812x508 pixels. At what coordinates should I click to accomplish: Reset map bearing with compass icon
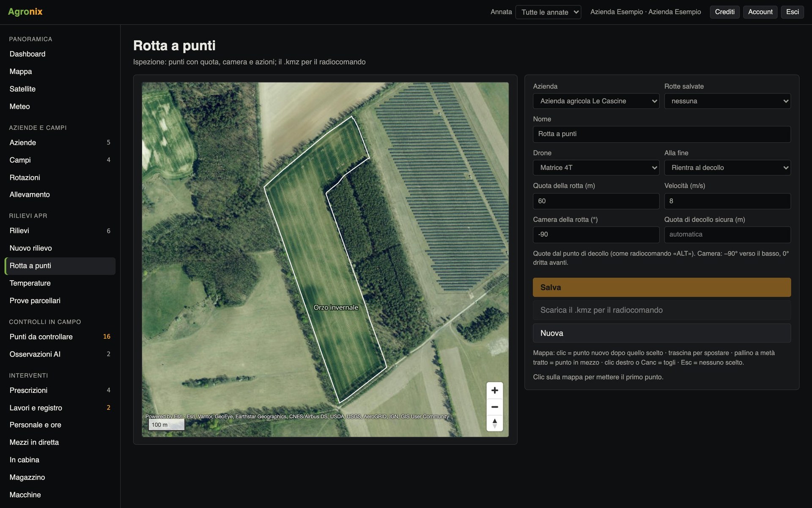494,423
